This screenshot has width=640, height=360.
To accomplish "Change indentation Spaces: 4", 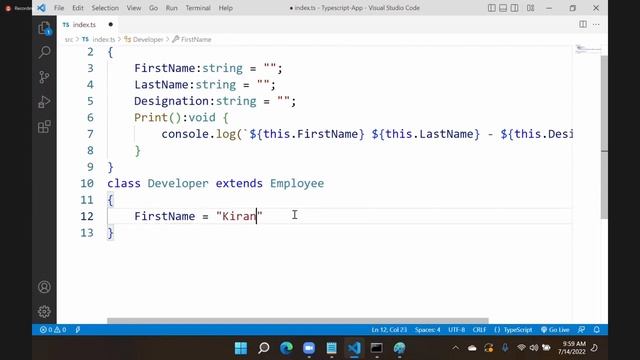I will pyautogui.click(x=427, y=330).
